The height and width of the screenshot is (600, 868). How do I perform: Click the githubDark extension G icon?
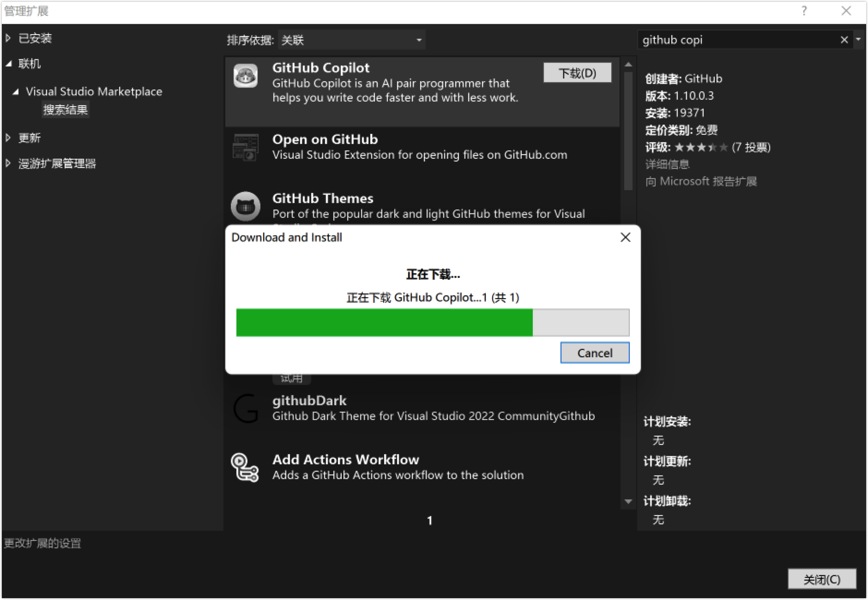tap(245, 408)
